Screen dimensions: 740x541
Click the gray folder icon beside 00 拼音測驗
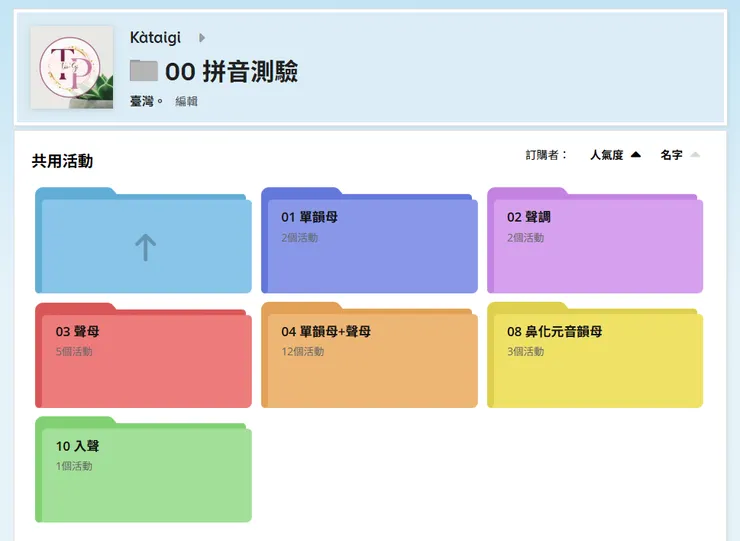click(x=144, y=71)
